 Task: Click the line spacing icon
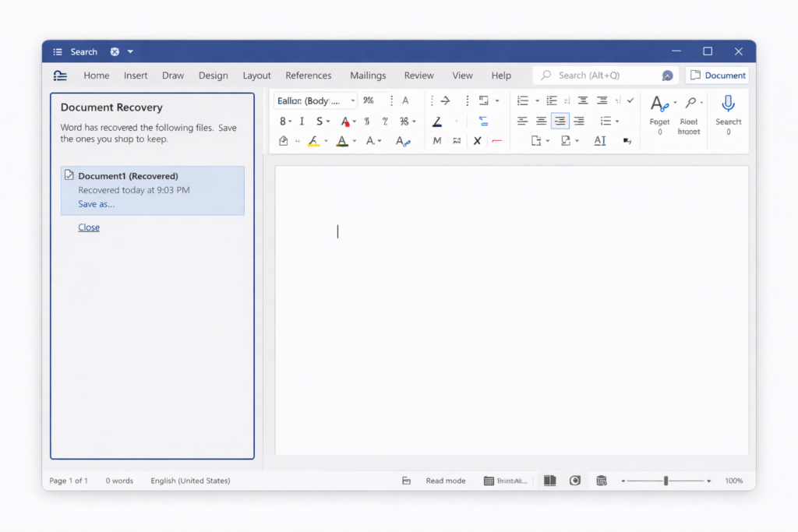pyautogui.click(x=605, y=121)
